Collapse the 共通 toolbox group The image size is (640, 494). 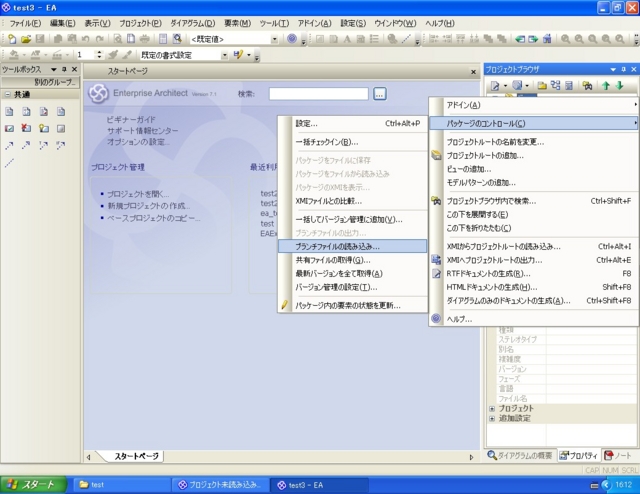[x=7, y=94]
